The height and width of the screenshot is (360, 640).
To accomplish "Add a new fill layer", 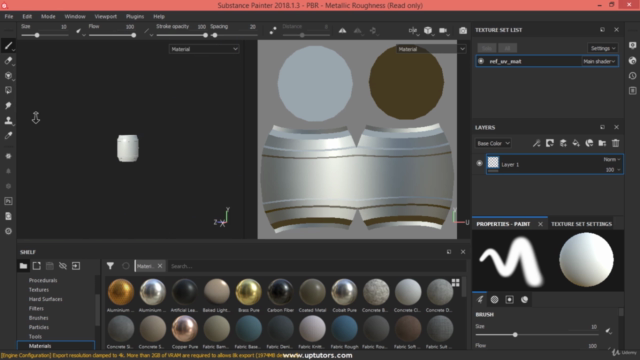I will coord(576,143).
